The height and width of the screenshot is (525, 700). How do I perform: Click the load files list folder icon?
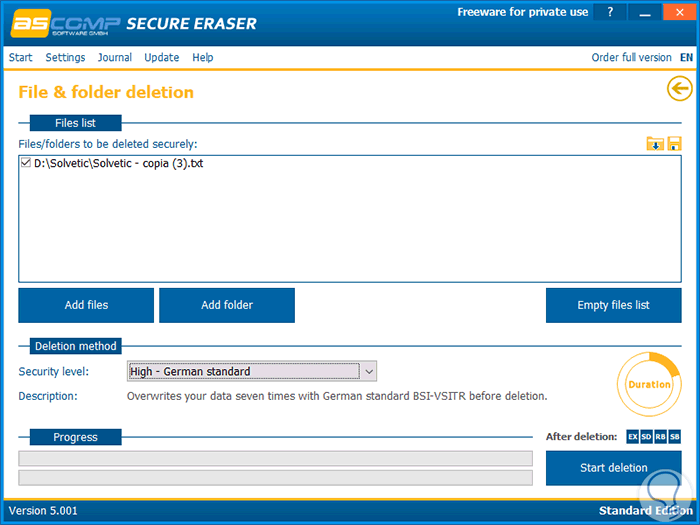[x=655, y=144]
